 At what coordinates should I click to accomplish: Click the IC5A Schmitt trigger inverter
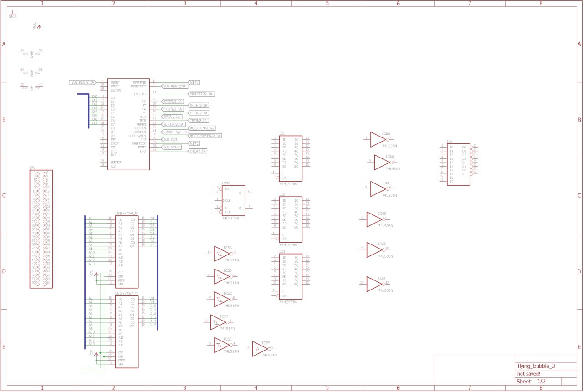(x=222, y=254)
